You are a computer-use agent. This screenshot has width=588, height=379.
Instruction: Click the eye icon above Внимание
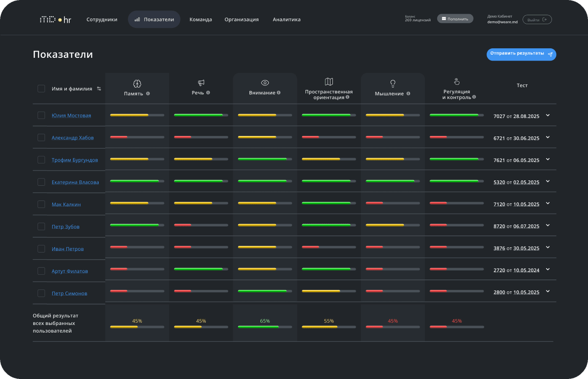coord(265,83)
